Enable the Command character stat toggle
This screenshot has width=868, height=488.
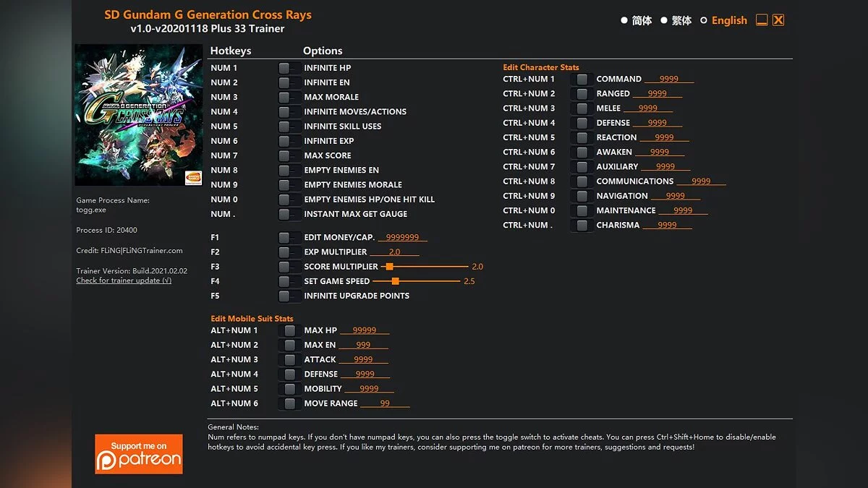pyautogui.click(x=582, y=79)
